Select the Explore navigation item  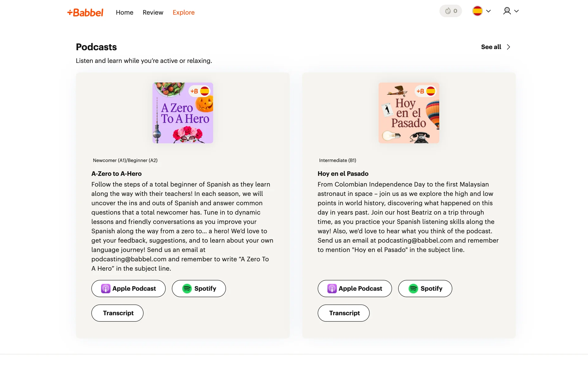click(x=183, y=13)
